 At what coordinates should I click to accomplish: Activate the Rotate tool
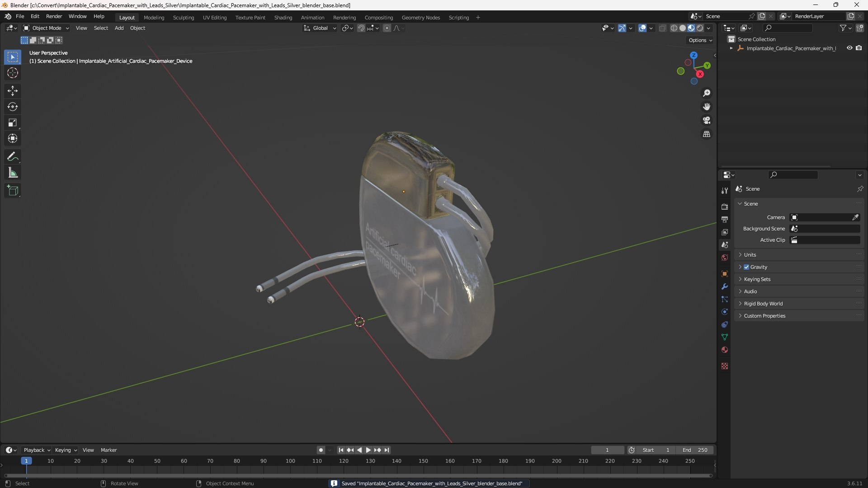click(x=13, y=107)
